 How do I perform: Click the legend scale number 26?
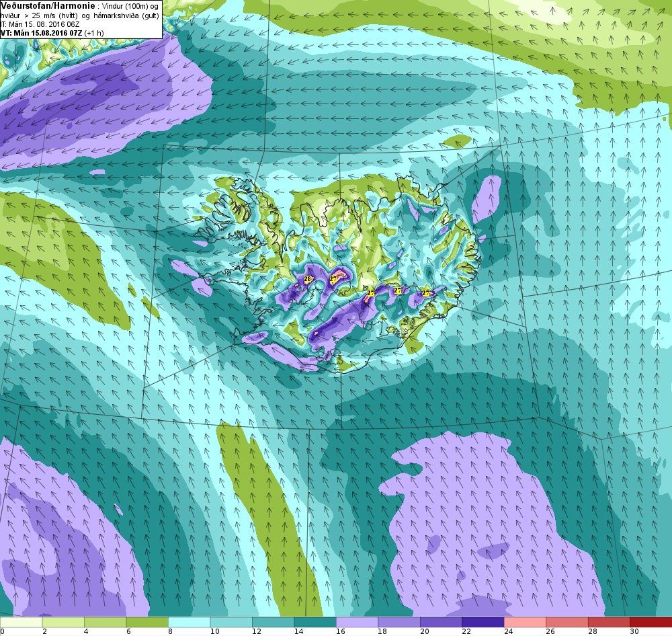click(x=551, y=631)
